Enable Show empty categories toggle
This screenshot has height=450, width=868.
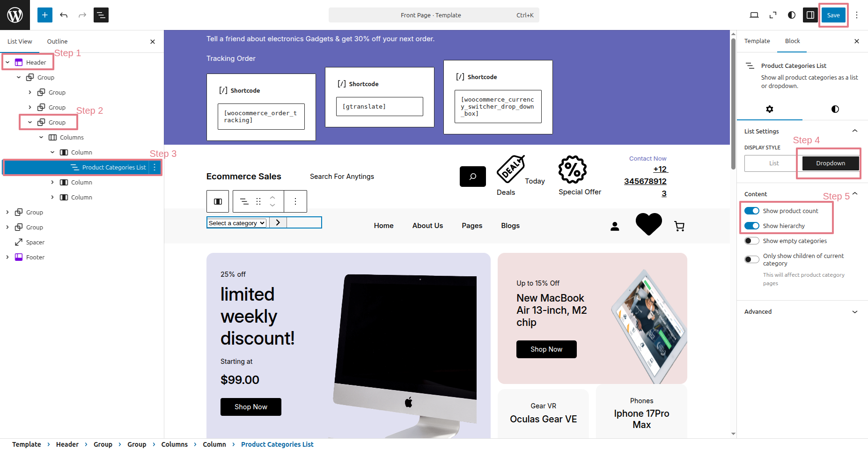click(752, 241)
